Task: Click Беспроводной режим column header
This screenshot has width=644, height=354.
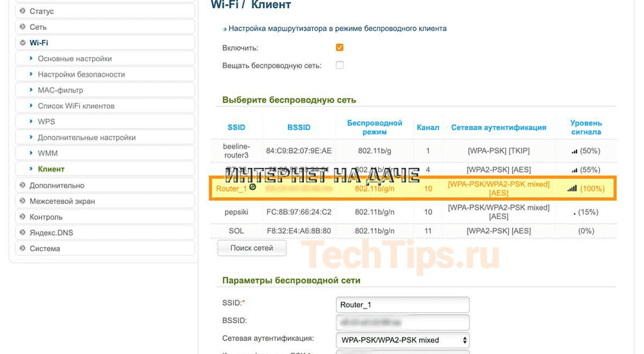Action: click(x=374, y=127)
